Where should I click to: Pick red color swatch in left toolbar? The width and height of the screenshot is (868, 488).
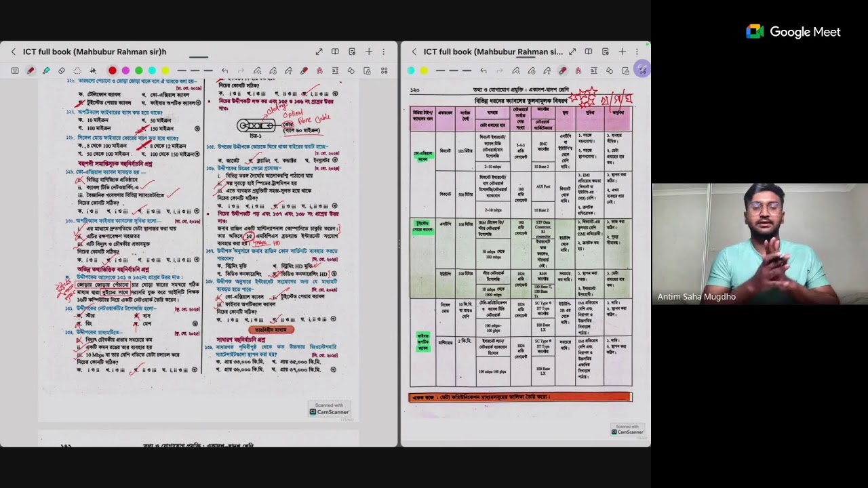tap(113, 70)
